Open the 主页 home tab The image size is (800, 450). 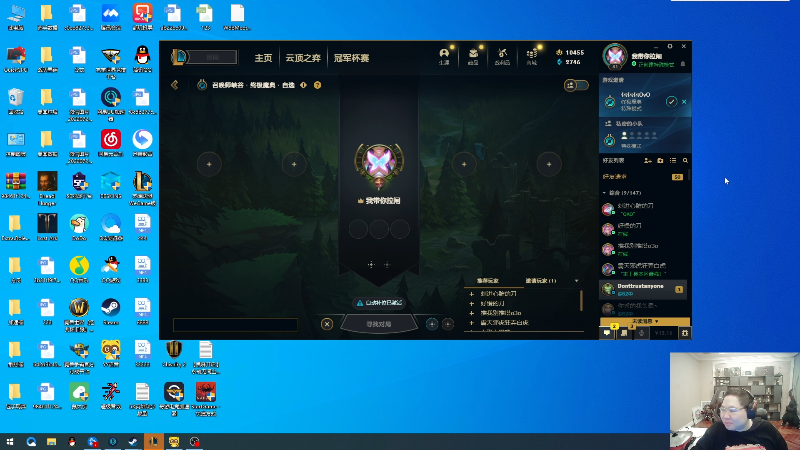tap(263, 58)
